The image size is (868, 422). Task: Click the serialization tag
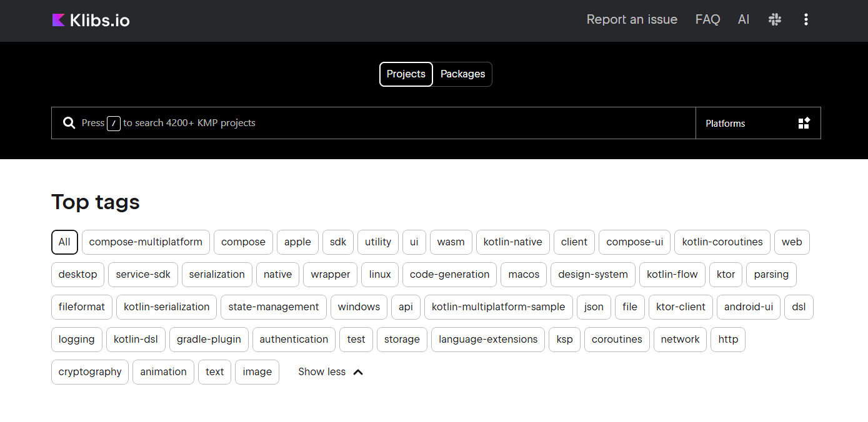click(217, 275)
